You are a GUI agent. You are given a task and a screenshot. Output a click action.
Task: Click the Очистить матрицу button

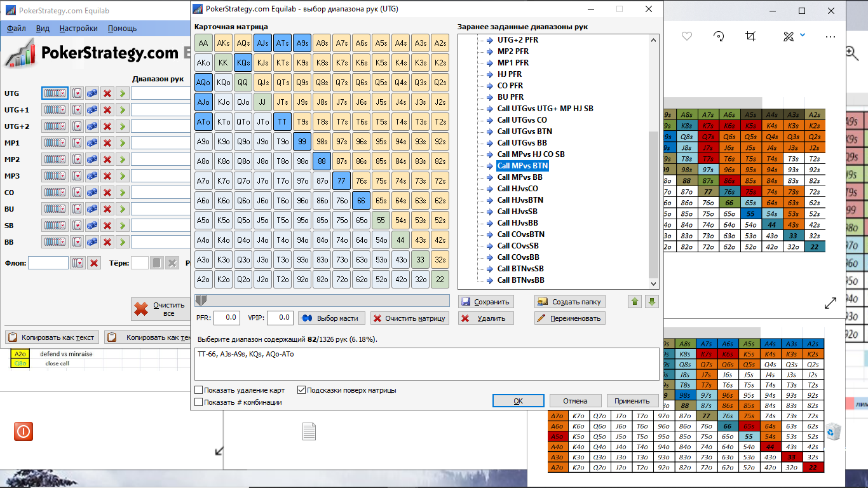pyautogui.click(x=410, y=318)
